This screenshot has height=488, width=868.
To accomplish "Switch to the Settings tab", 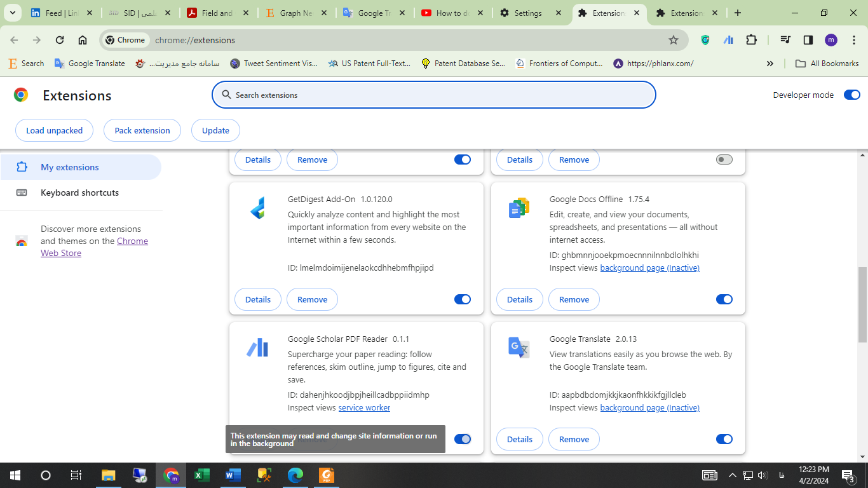I will [531, 13].
